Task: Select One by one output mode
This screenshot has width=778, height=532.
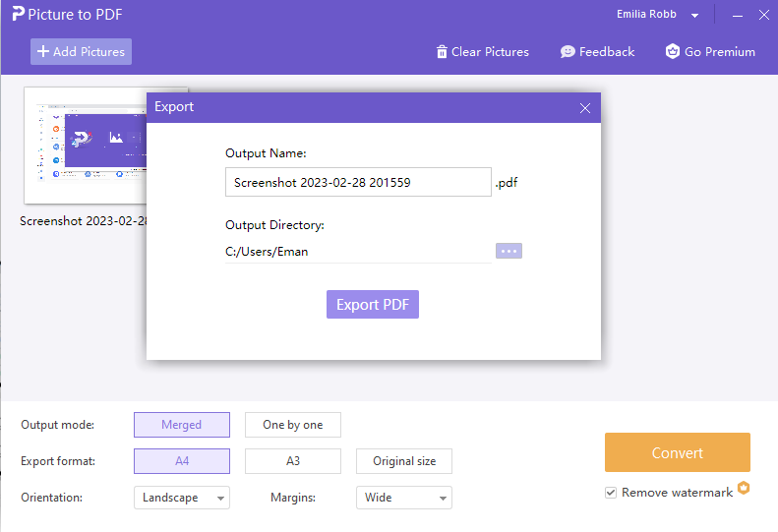Action: pos(293,425)
